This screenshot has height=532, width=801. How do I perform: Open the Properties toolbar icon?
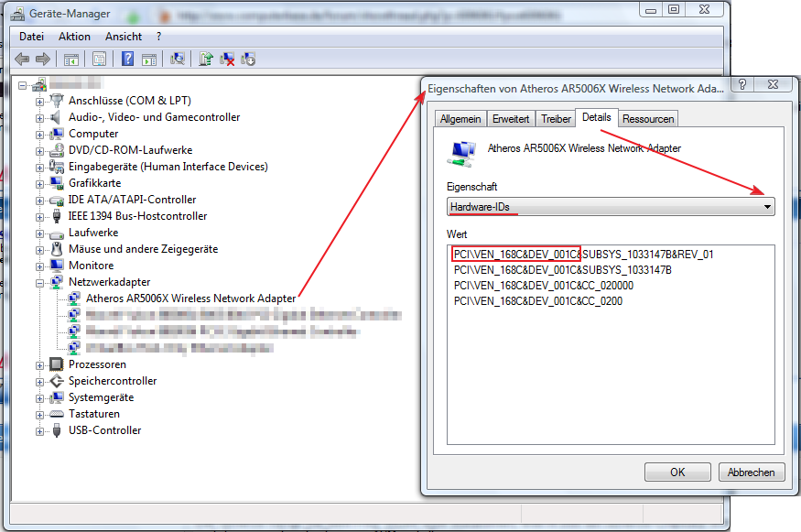pyautogui.click(x=99, y=60)
